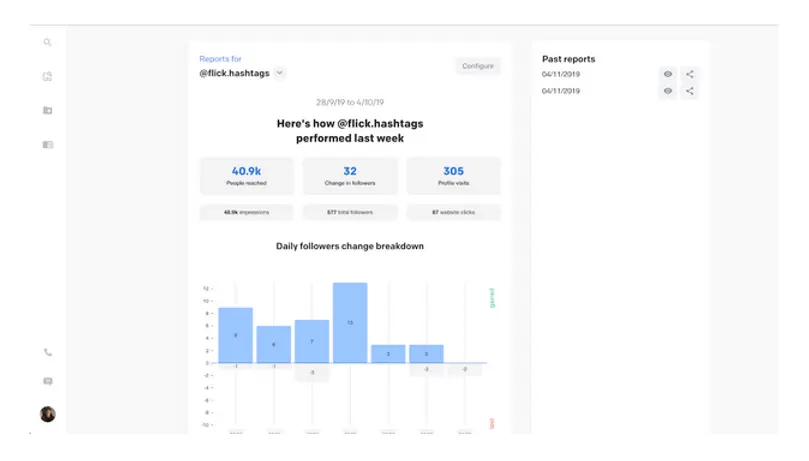Viewport: 809px width, 461px height.
Task: Select the chart bar labeled 7
Action: coord(312,341)
